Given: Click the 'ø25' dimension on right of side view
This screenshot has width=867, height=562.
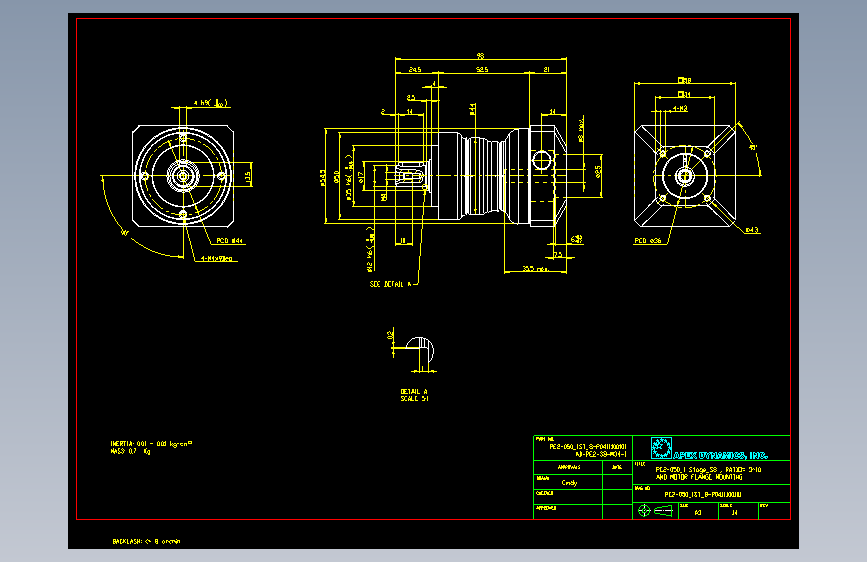Looking at the screenshot, I should [598, 171].
